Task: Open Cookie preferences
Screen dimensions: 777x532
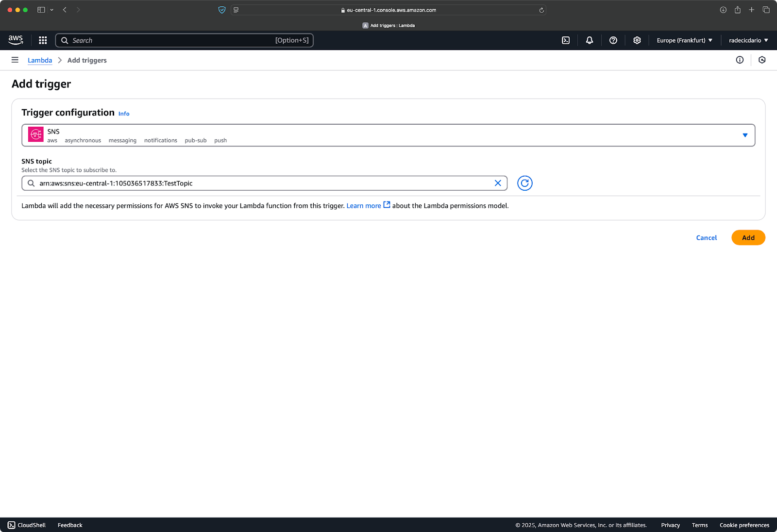Action: click(744, 525)
